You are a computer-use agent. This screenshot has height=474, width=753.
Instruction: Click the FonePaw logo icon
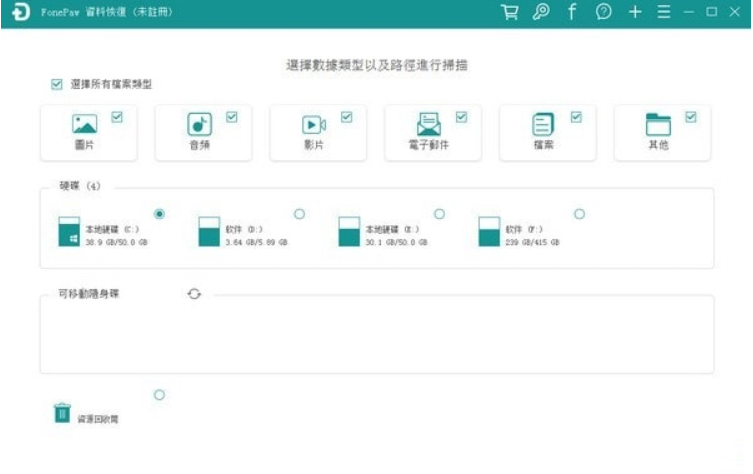21,12
